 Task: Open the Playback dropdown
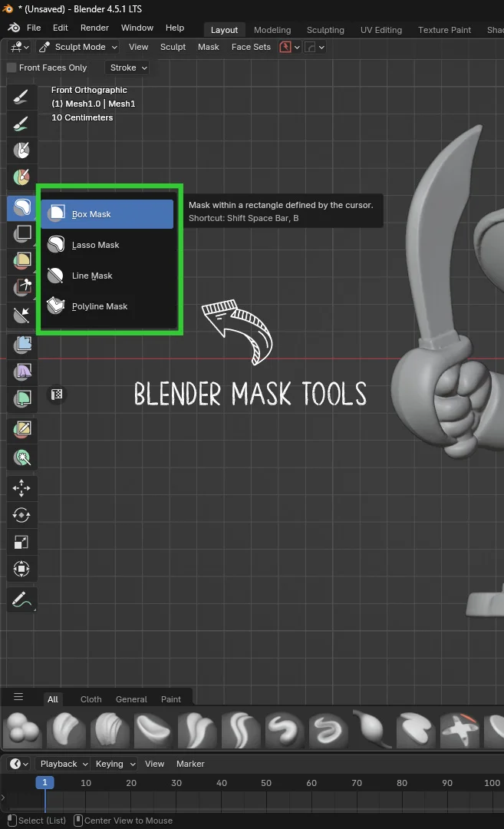coord(63,764)
